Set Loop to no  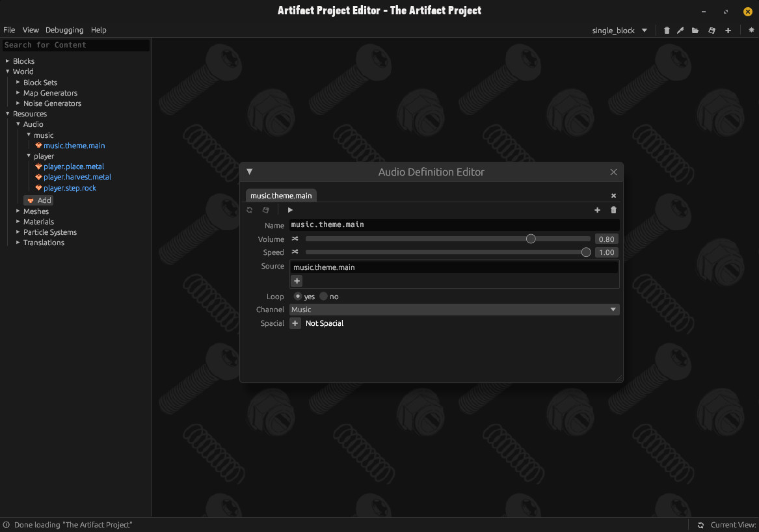323,297
